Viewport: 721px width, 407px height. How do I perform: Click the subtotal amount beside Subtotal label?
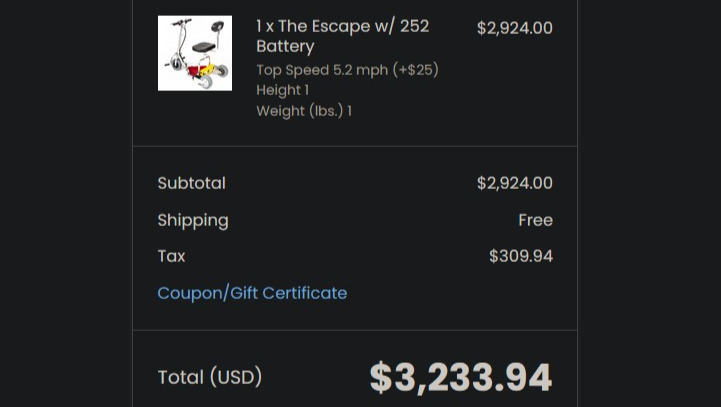[514, 183]
